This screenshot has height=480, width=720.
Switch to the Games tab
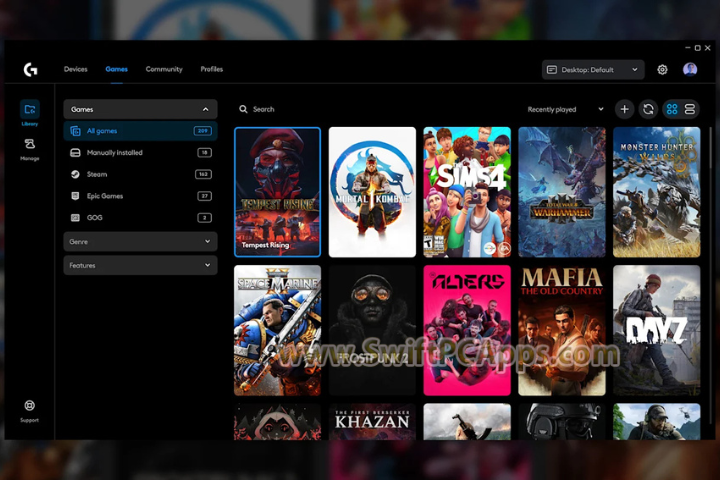(117, 69)
